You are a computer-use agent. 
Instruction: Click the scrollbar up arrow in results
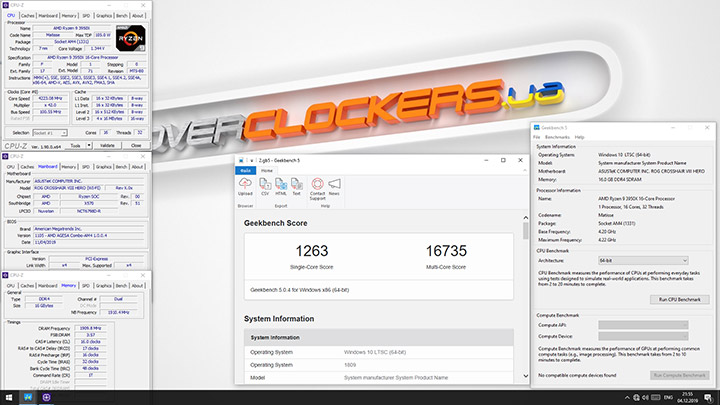coord(526,218)
